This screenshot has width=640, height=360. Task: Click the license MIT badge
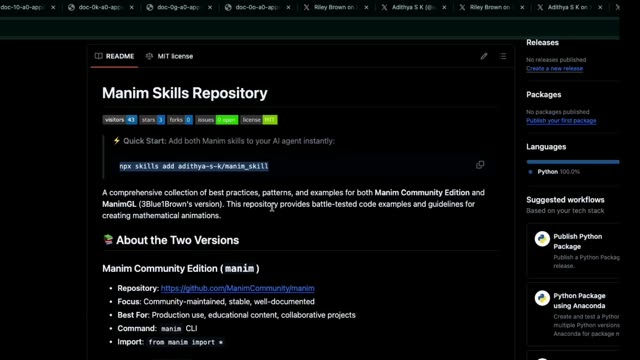pos(259,120)
